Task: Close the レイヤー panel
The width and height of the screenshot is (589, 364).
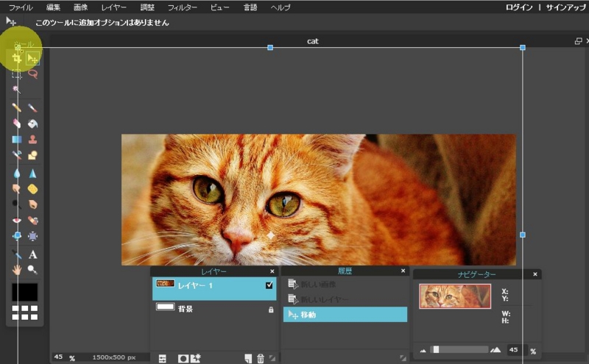Action: coord(272,271)
